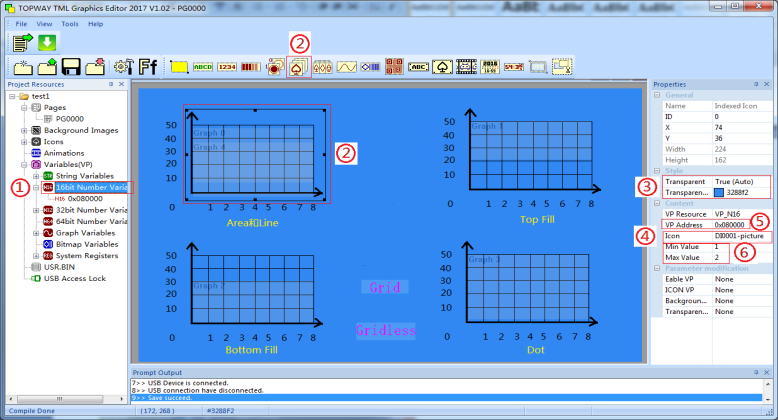Select the yellow rectangle touch-area tool
The image size is (778, 420).
click(x=179, y=67)
